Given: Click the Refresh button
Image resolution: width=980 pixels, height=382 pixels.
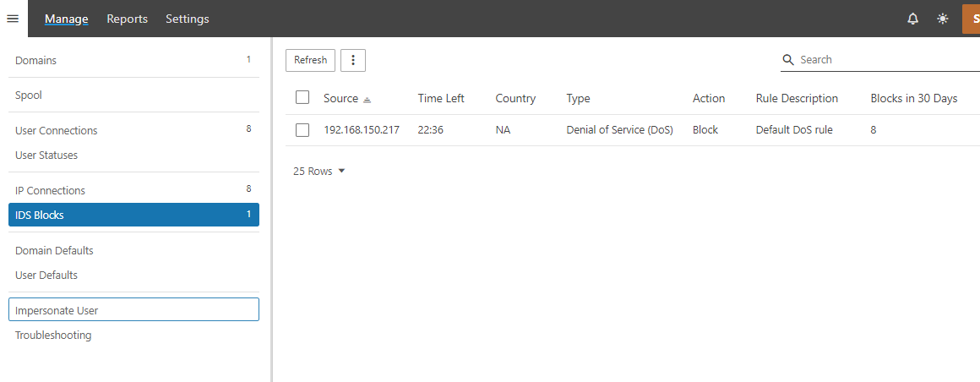Looking at the screenshot, I should [310, 60].
